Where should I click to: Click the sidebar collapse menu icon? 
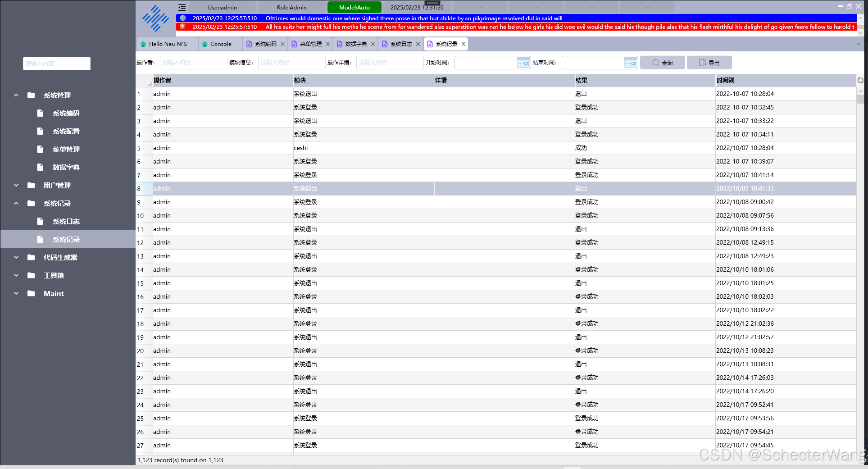182,7
